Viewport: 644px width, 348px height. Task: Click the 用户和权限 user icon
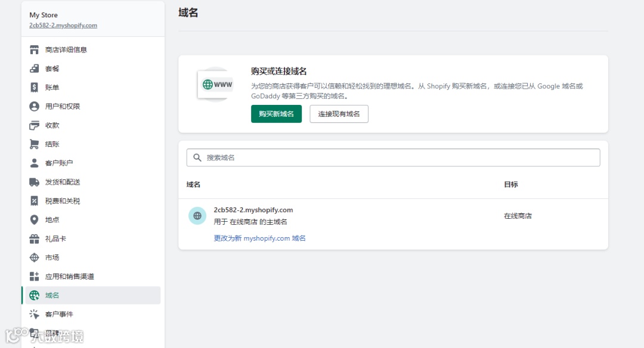[35, 106]
